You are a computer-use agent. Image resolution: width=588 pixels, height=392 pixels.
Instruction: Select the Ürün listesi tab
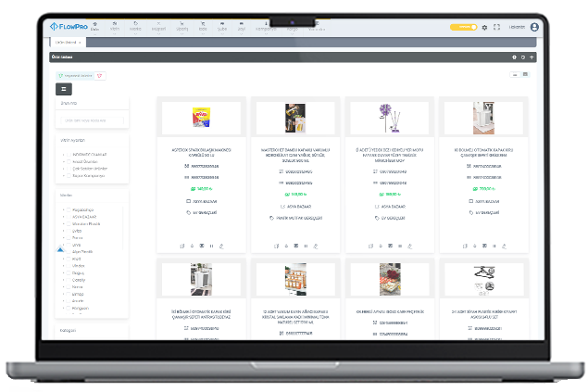[x=65, y=43]
